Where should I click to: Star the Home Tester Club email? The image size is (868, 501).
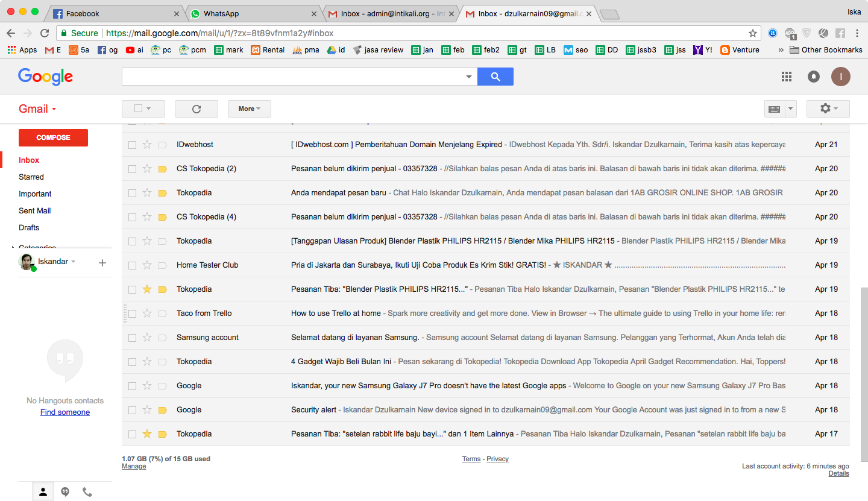coord(147,265)
